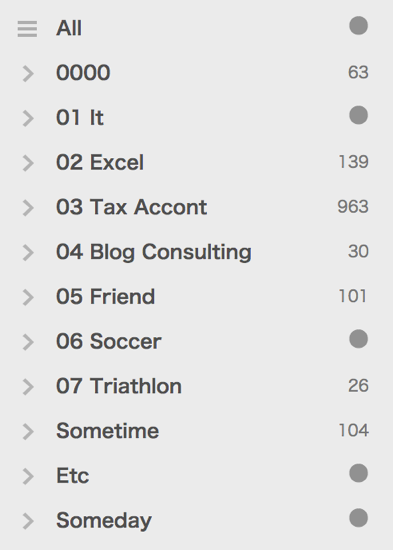Click the hamburger list icon beside All
Screen dimensions: 393x550
click(27, 29)
